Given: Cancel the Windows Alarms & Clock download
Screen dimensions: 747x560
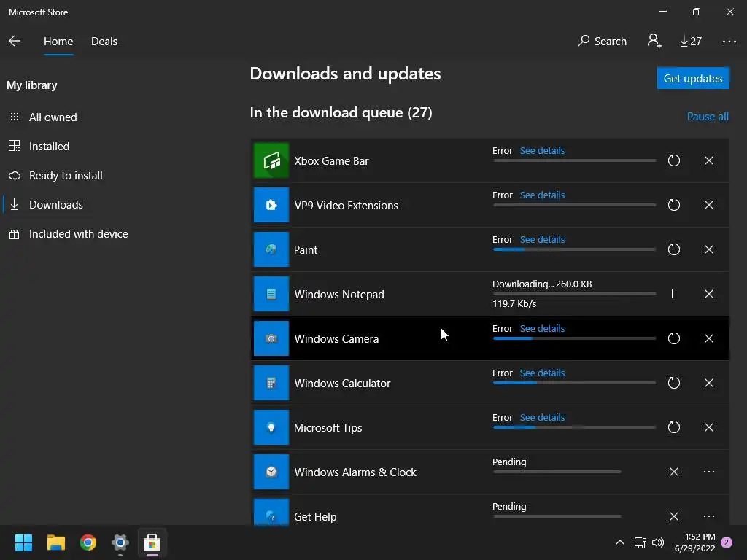Looking at the screenshot, I should [673, 472].
